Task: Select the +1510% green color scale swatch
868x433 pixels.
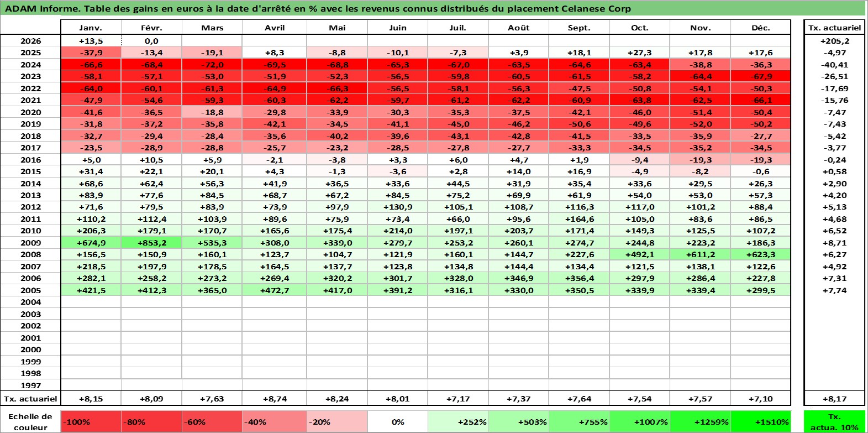Action: tap(761, 422)
